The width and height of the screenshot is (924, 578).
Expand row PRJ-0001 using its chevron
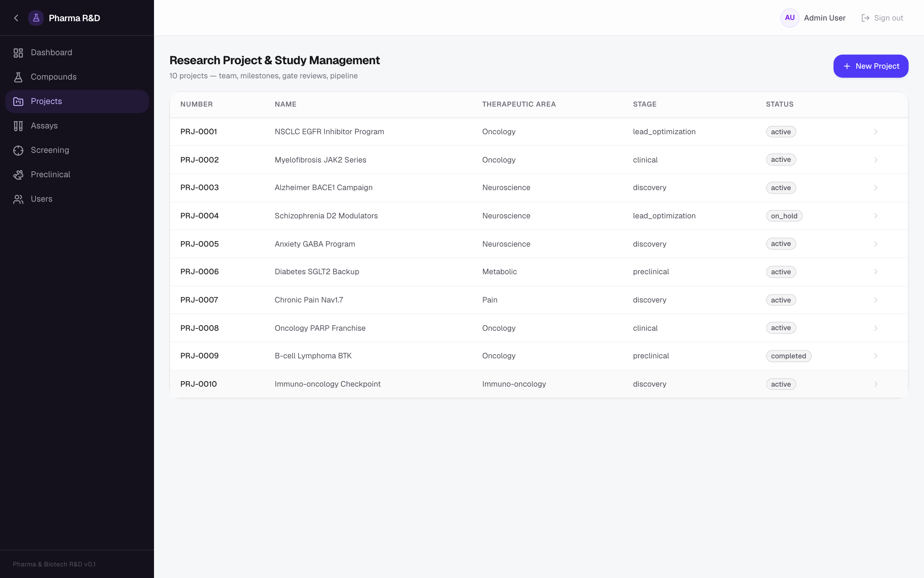tap(876, 132)
